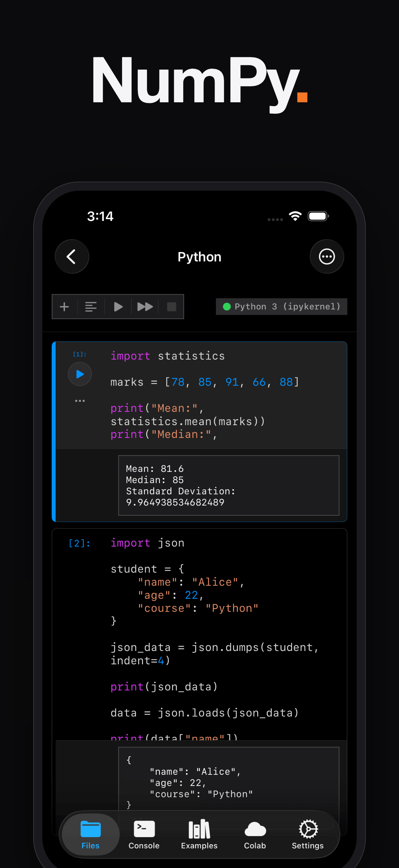The image size is (399, 868).
Task: Select the "course": "Python" JSON output line
Action: click(201, 794)
